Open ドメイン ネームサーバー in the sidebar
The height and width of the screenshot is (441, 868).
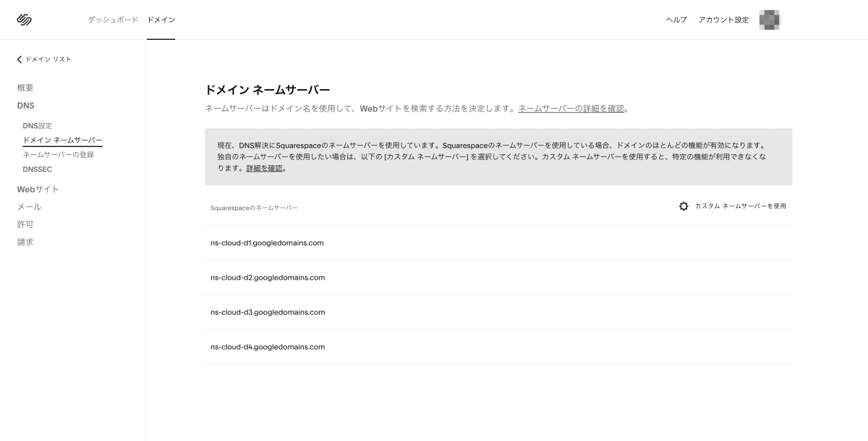[62, 140]
